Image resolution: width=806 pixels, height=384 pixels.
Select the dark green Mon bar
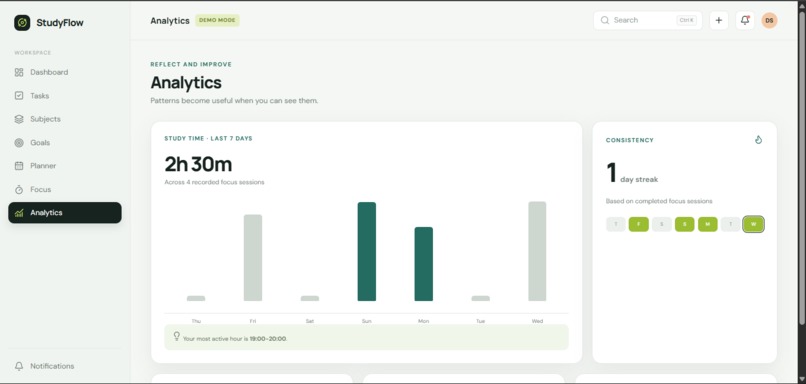click(424, 264)
